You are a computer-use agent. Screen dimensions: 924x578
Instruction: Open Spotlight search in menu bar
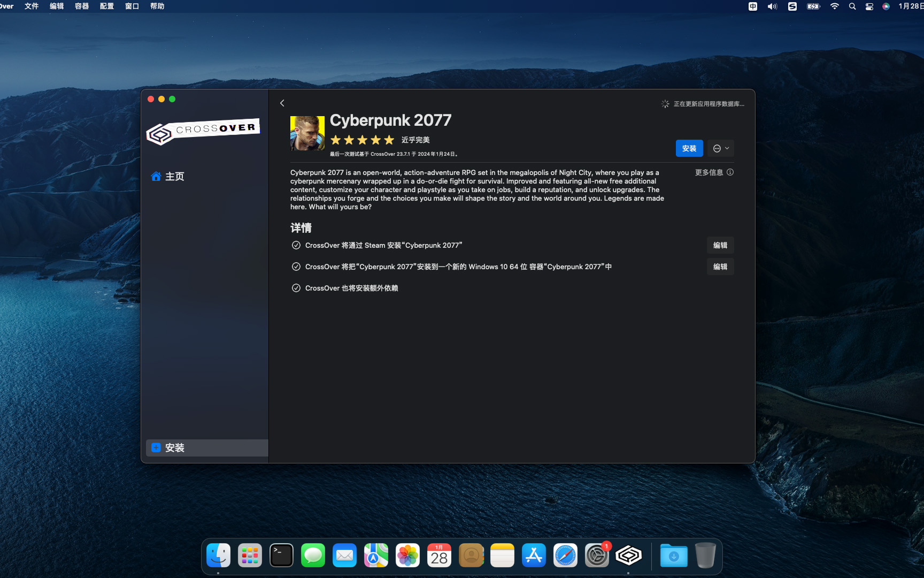click(x=852, y=6)
